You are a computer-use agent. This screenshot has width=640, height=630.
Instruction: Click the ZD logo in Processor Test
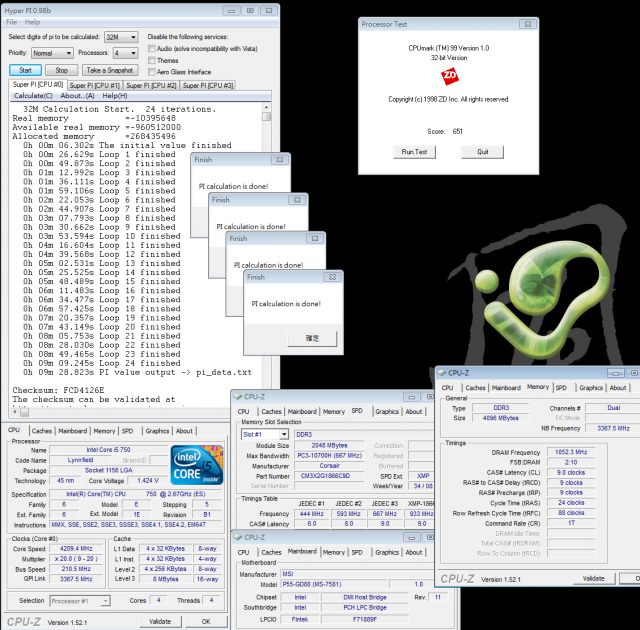click(x=449, y=76)
